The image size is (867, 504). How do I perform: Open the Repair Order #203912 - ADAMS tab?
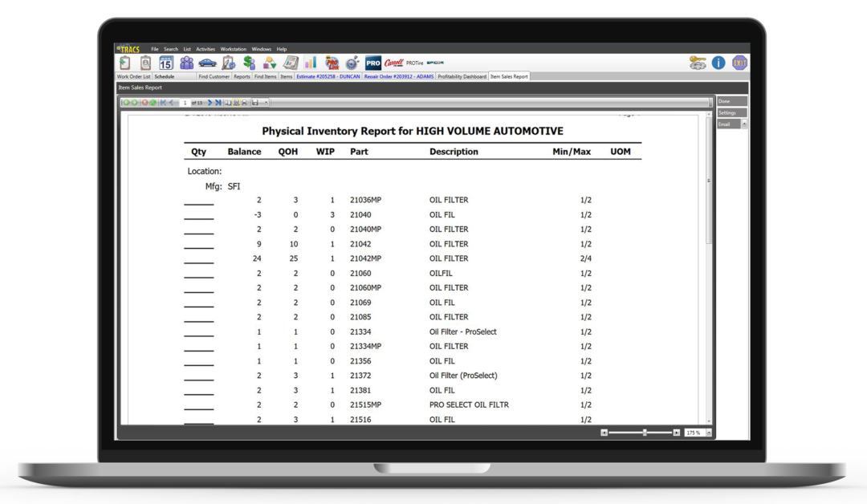point(398,77)
